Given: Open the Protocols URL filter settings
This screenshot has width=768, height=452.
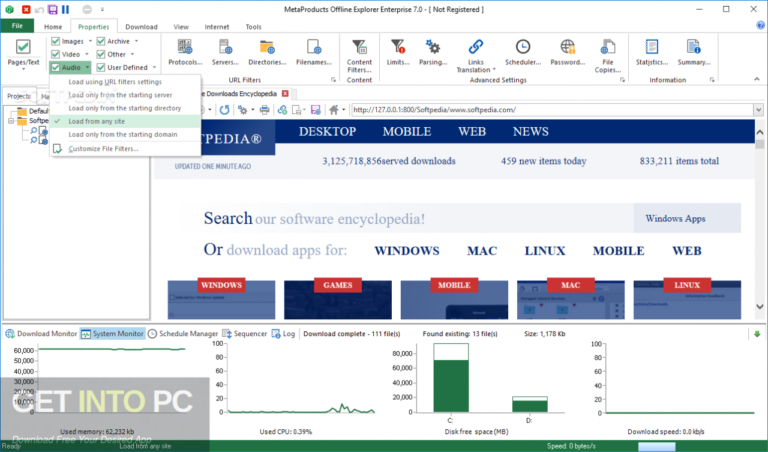Looking at the screenshot, I should coord(185,52).
